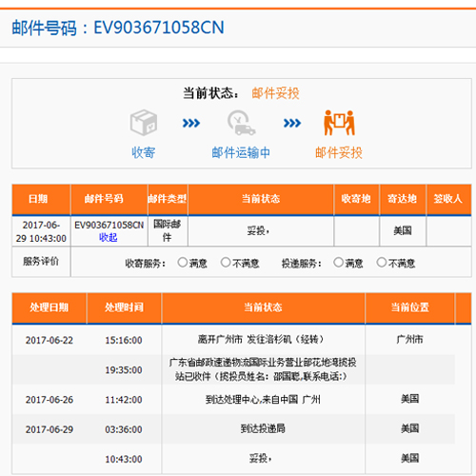
Task: Click the first blue triple-arrow icon
Action: (191, 123)
